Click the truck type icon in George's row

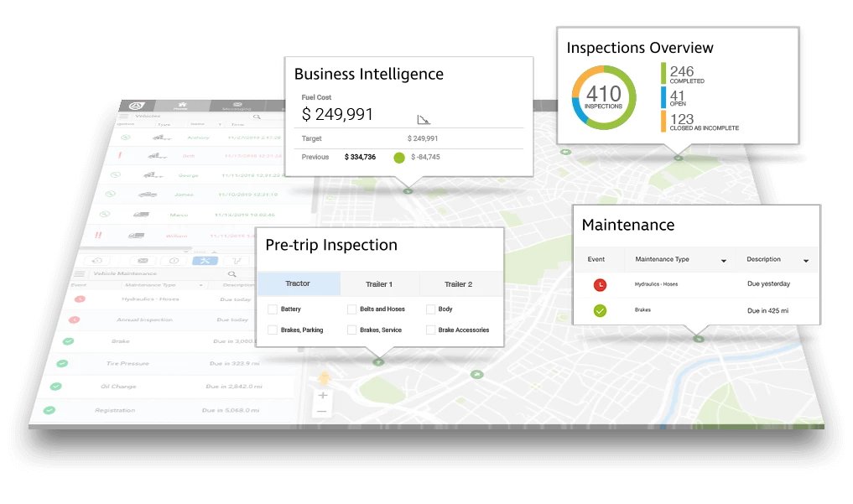click(x=153, y=175)
